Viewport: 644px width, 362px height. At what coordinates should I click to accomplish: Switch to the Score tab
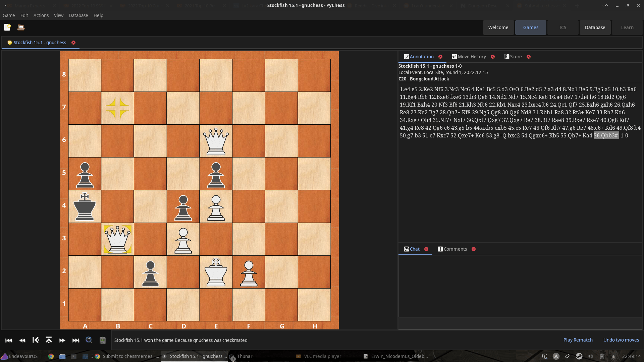click(516, 56)
